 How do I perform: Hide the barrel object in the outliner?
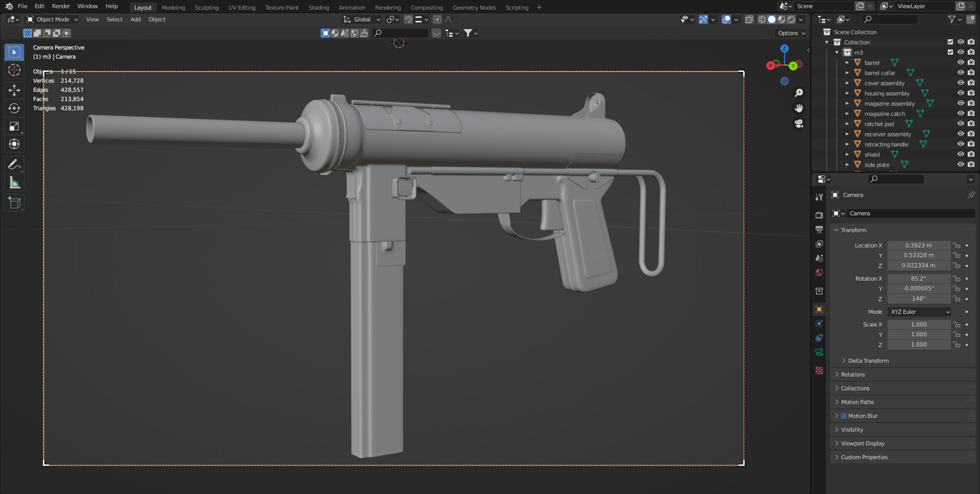click(960, 62)
